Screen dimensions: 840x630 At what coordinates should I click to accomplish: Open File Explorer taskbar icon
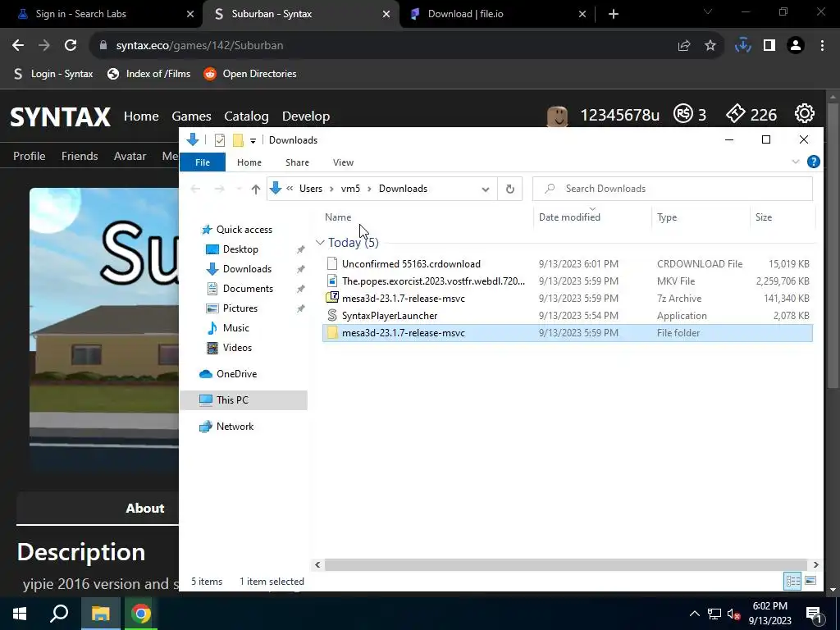[100, 614]
